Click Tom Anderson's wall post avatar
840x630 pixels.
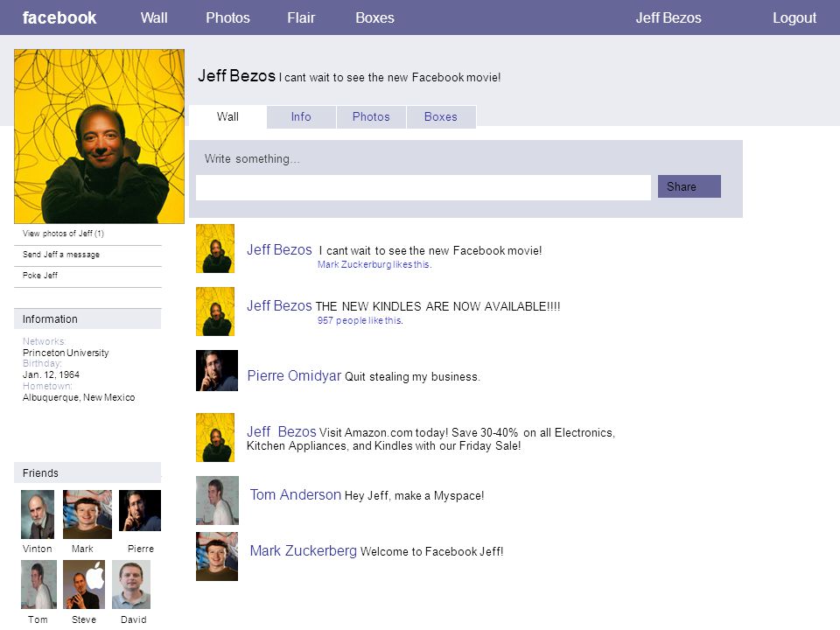coord(218,500)
